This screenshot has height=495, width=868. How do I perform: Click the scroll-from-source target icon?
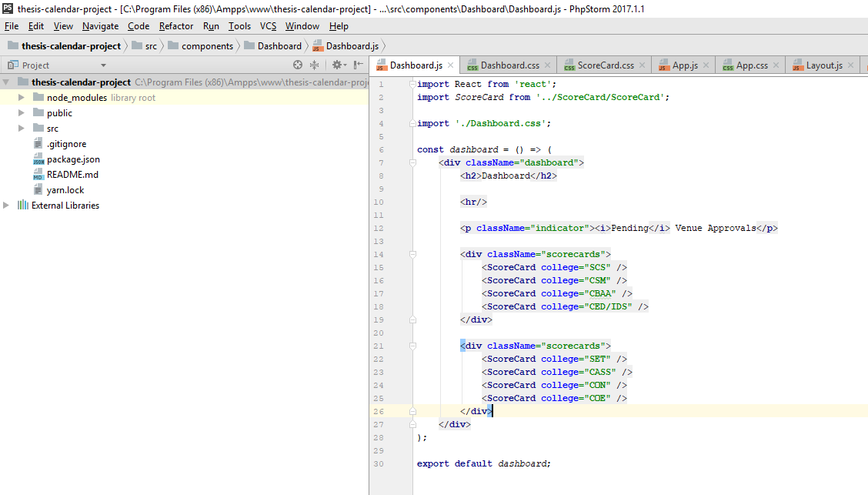[298, 65]
